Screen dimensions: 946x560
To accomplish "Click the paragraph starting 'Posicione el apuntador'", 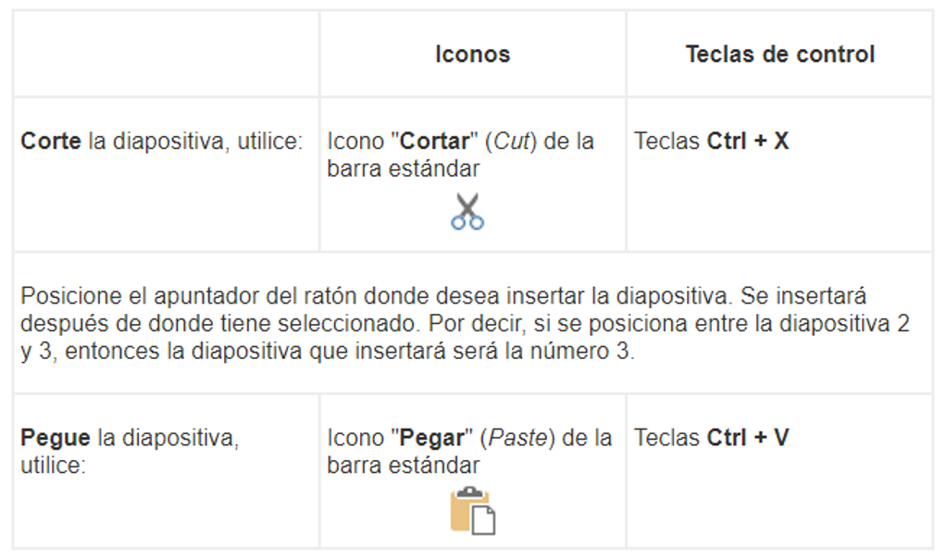I will 465,323.
